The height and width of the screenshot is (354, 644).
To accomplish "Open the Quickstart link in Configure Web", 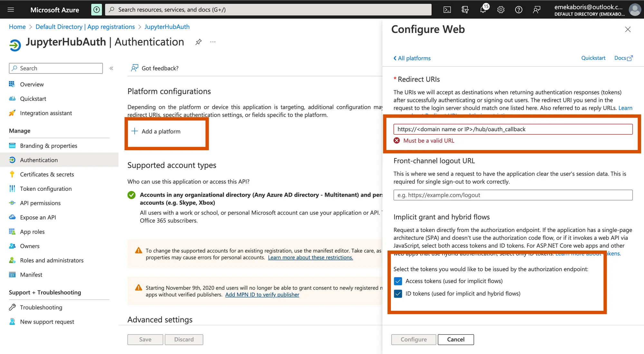I will pyautogui.click(x=593, y=58).
